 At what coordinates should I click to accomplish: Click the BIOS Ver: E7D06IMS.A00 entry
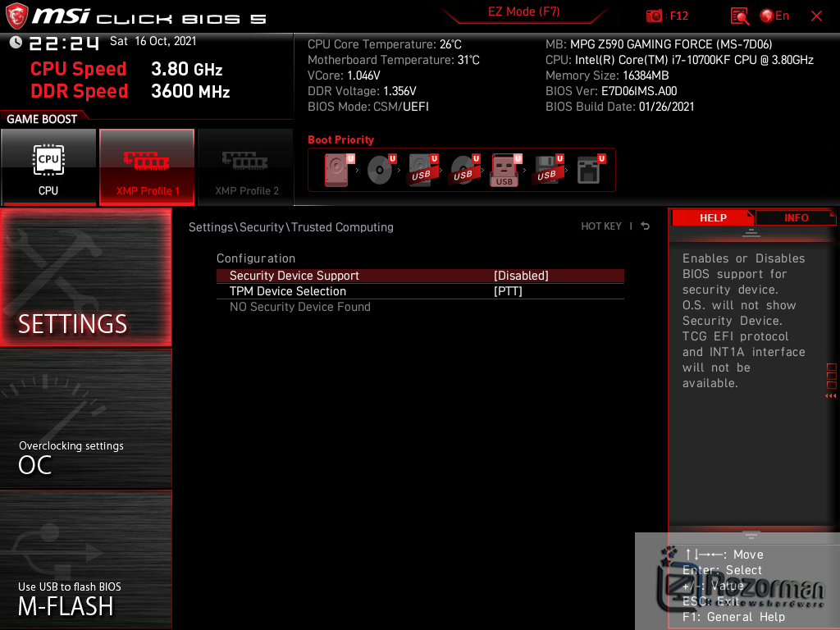click(610, 91)
